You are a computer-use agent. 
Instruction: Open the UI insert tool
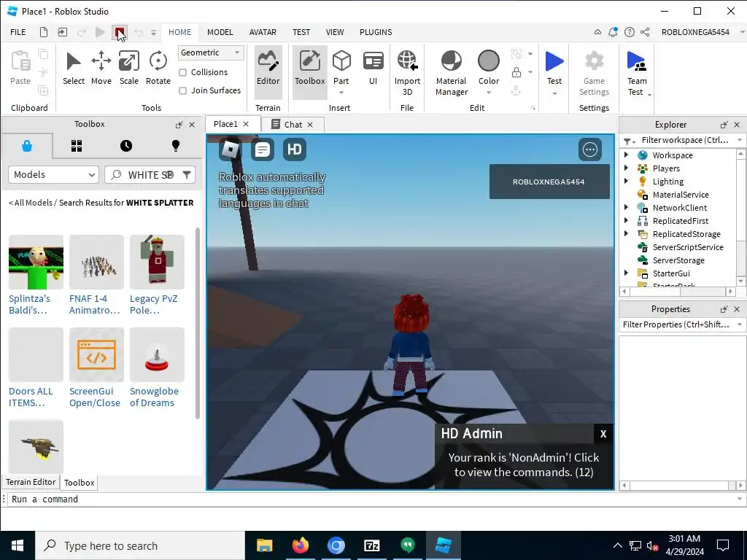[x=373, y=68]
